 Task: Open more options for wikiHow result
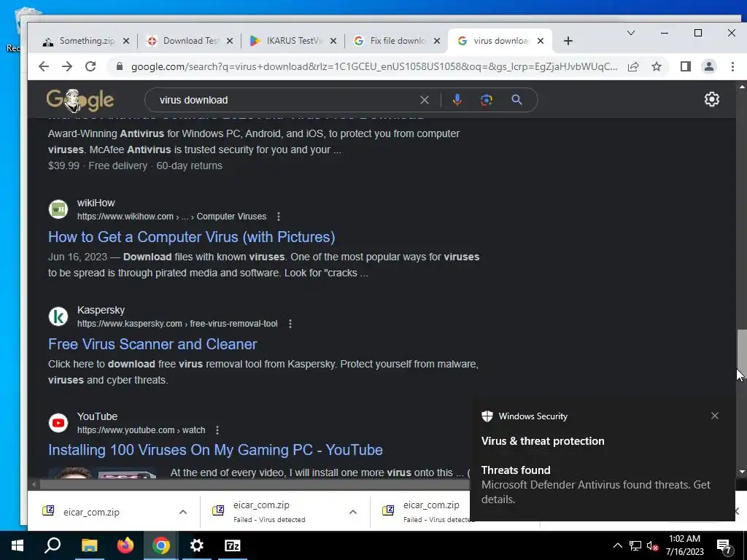[x=279, y=217]
